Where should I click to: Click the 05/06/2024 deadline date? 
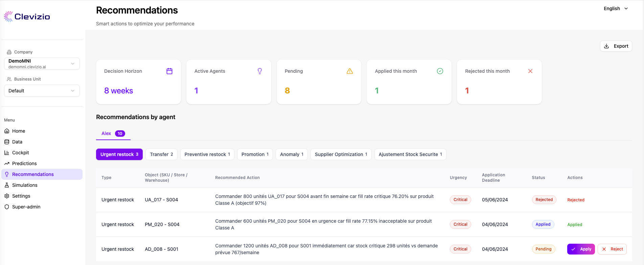click(495, 200)
